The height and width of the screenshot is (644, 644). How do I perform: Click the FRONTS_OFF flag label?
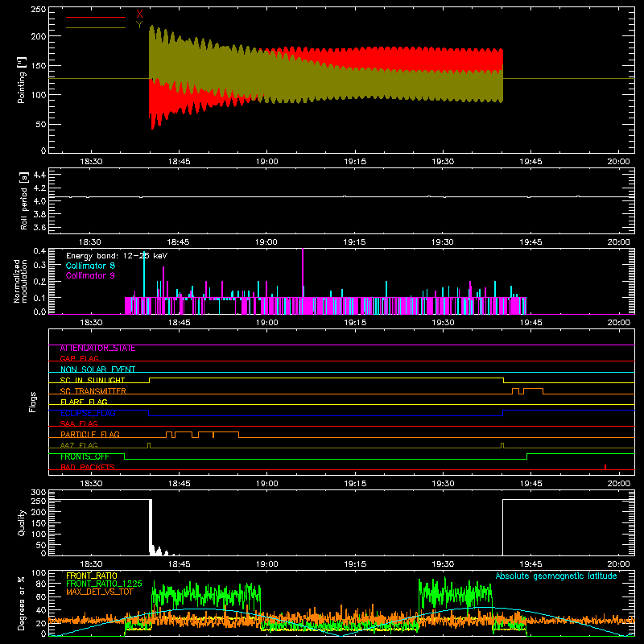tap(85, 456)
